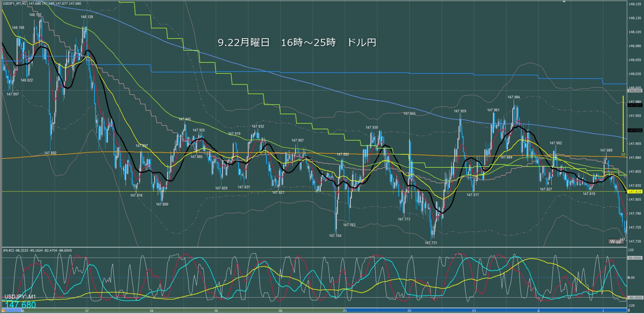The image size is (644, 314).
Task: Click the 147.984 high price label
Action: [x=513, y=97]
